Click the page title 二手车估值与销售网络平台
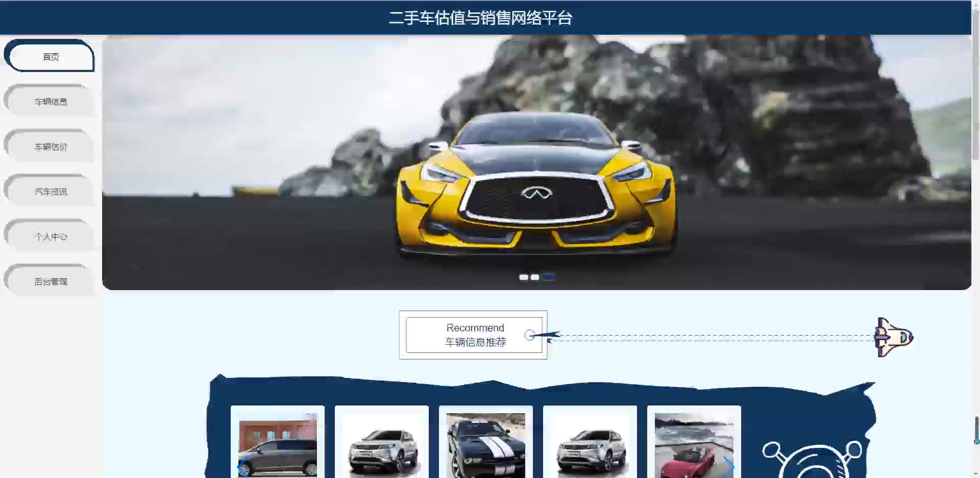 480,18
